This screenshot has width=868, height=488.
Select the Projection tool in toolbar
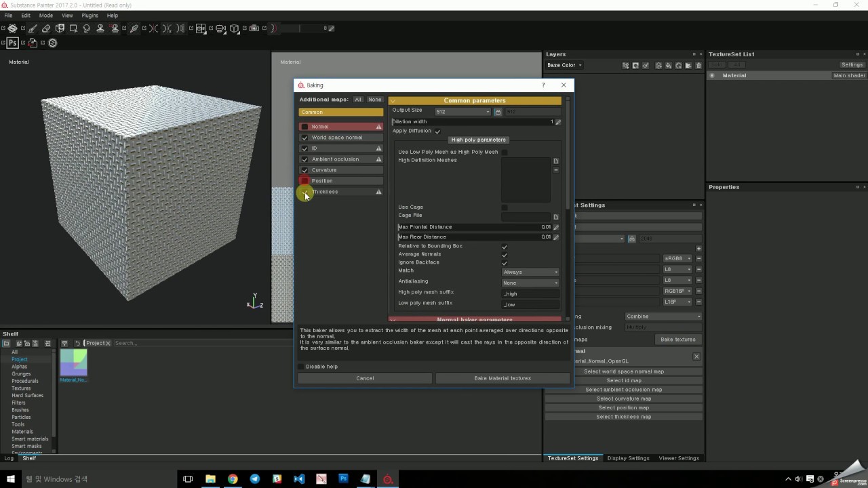(60, 28)
